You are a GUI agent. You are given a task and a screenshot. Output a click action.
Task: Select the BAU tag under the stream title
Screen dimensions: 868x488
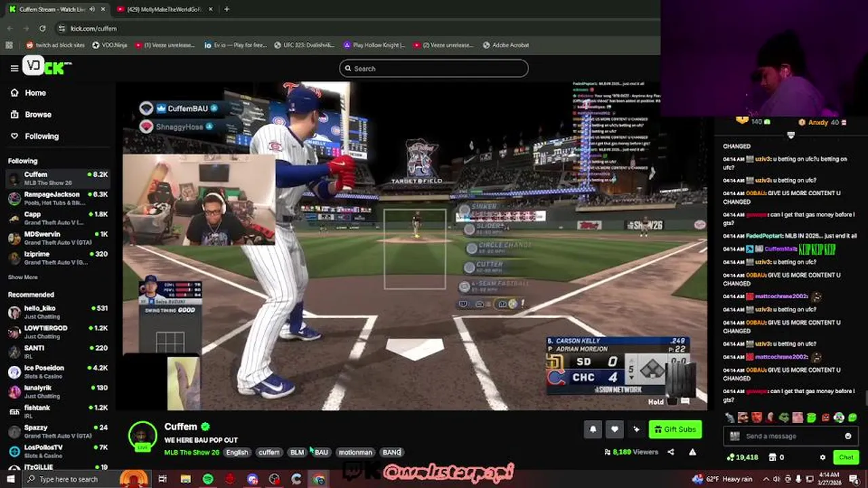[321, 452]
